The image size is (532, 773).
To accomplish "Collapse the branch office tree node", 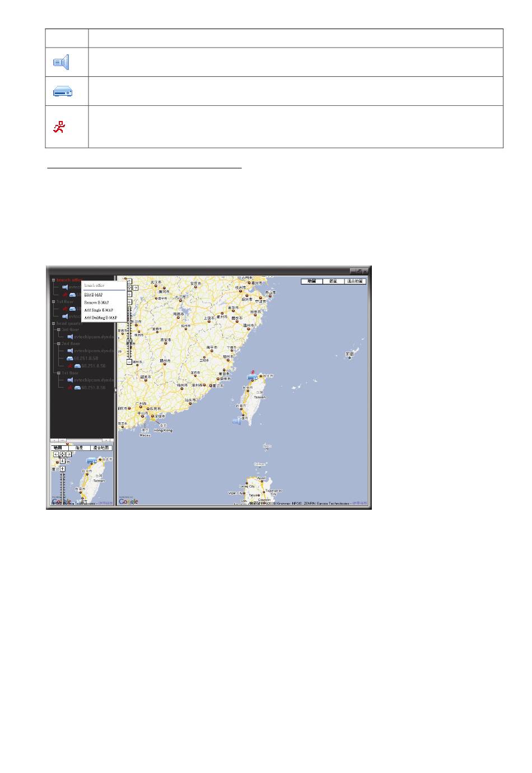I will click(x=53, y=280).
